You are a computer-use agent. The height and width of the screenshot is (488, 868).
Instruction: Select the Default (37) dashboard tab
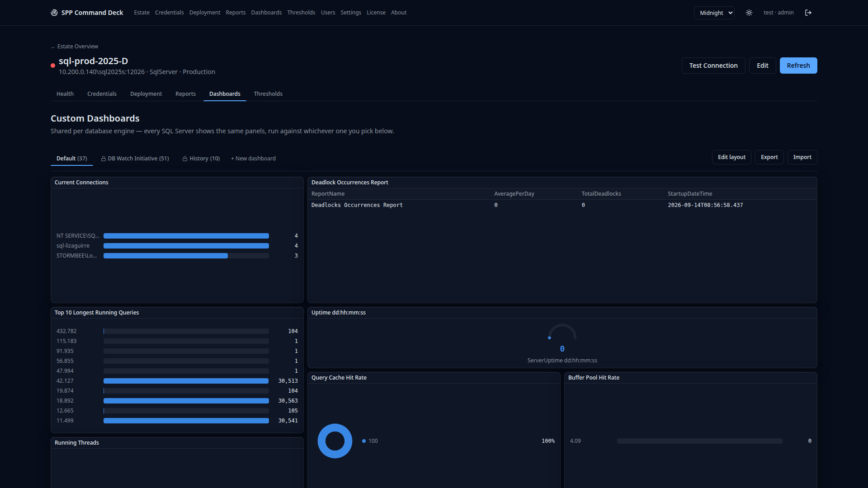(x=72, y=159)
